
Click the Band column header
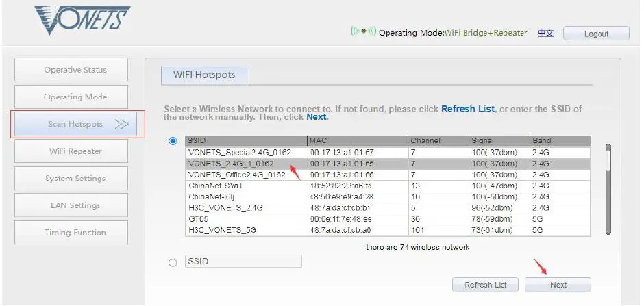pyautogui.click(x=560, y=141)
